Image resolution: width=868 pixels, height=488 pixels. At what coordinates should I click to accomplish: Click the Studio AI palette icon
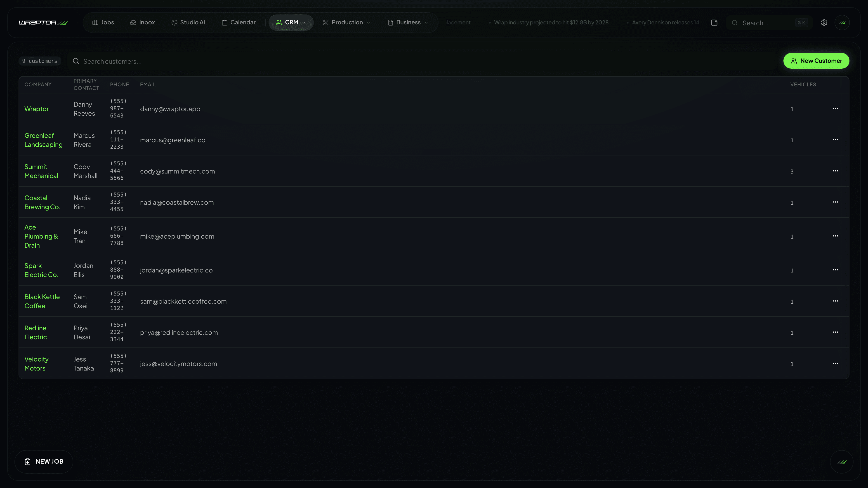click(x=175, y=22)
